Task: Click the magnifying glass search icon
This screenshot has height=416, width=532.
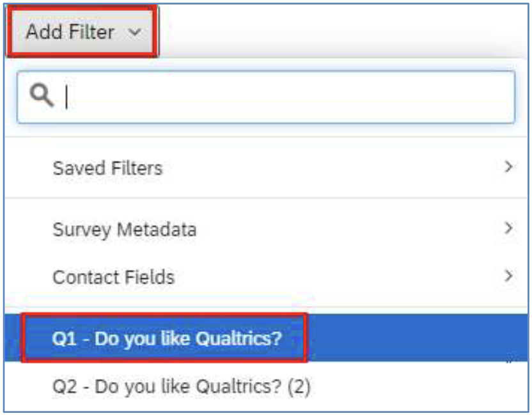Action: [42, 95]
